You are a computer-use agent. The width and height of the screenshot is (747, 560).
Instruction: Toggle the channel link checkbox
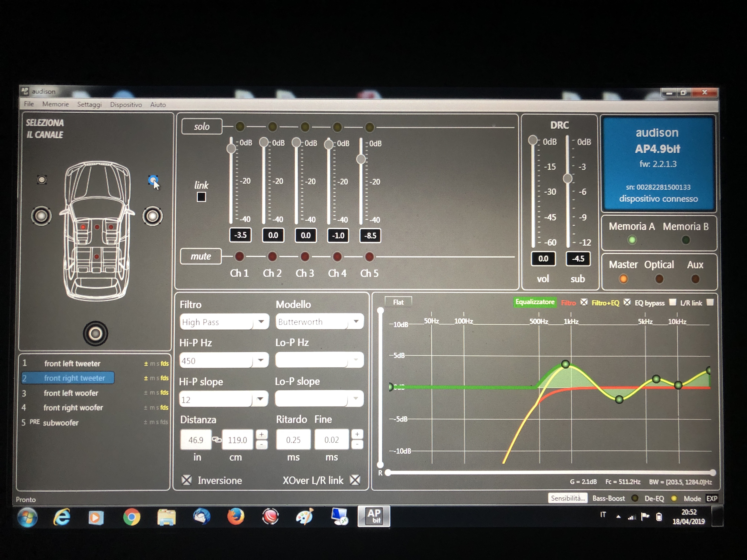pyautogui.click(x=201, y=197)
